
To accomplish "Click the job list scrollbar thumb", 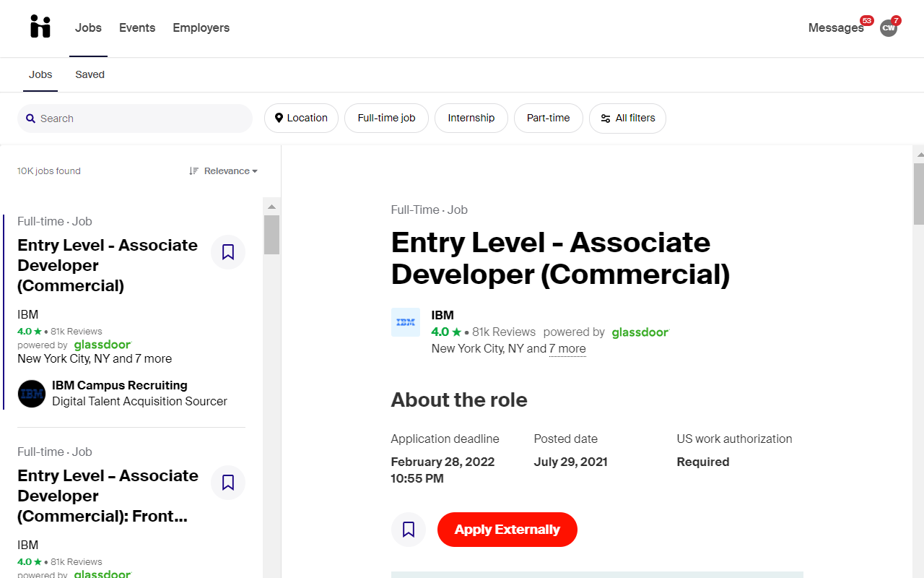I will [x=271, y=235].
